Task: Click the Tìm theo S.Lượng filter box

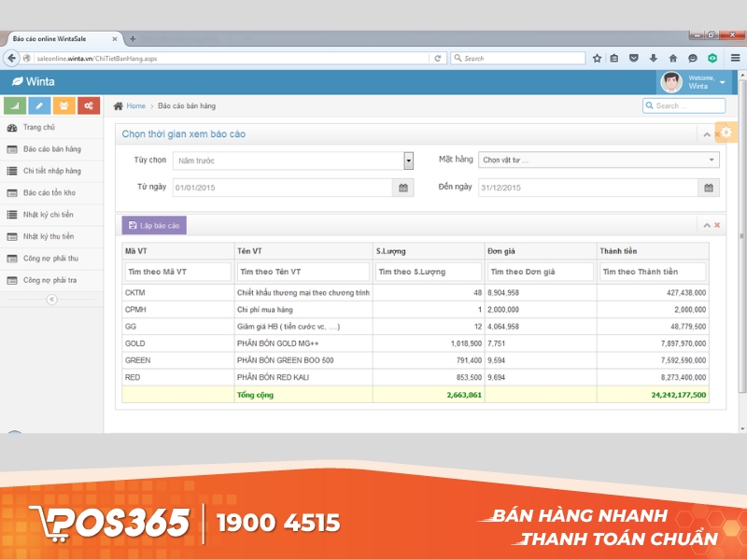Action: [429, 272]
